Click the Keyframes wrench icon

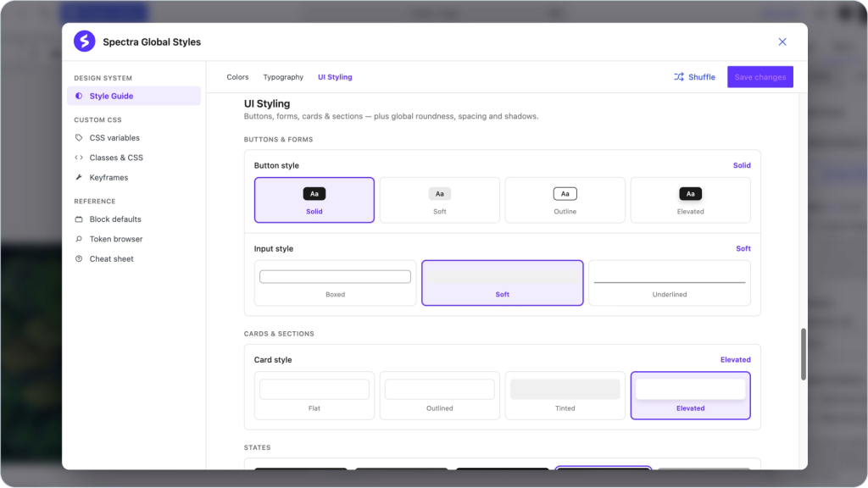[79, 178]
